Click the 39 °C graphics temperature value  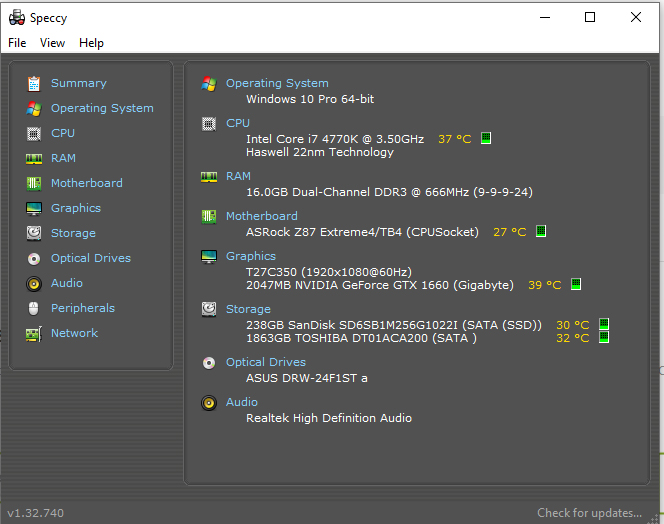(545, 285)
